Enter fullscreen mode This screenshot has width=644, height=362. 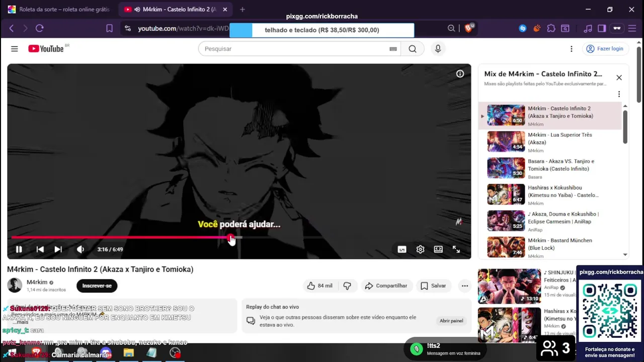(456, 249)
